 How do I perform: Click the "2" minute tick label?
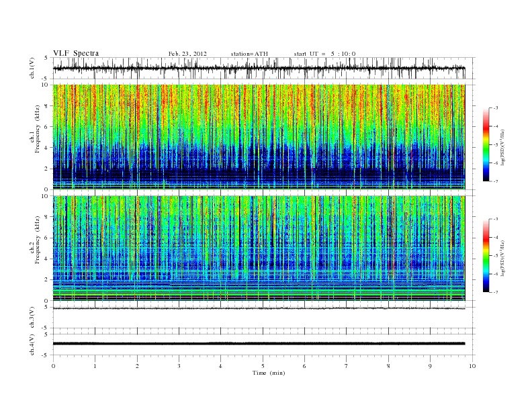(137, 366)
